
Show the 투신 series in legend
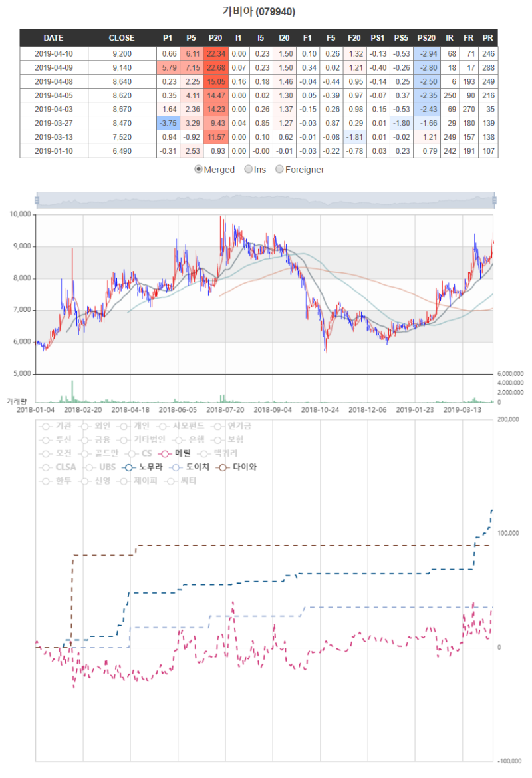pos(55,440)
